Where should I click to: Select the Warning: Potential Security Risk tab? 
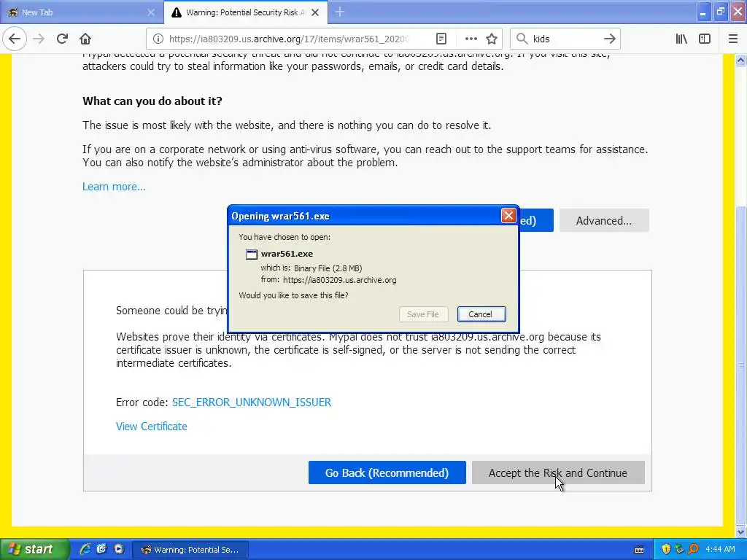[246, 12]
